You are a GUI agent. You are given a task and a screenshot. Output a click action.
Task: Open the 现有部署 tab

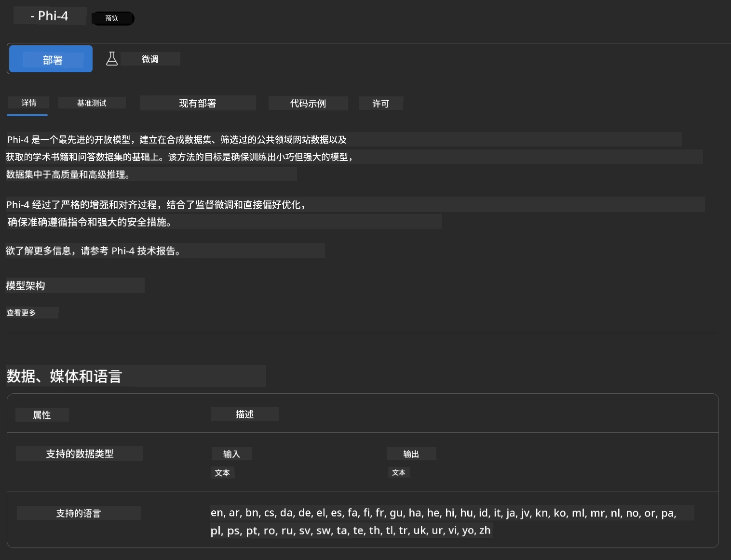pyautogui.click(x=198, y=103)
